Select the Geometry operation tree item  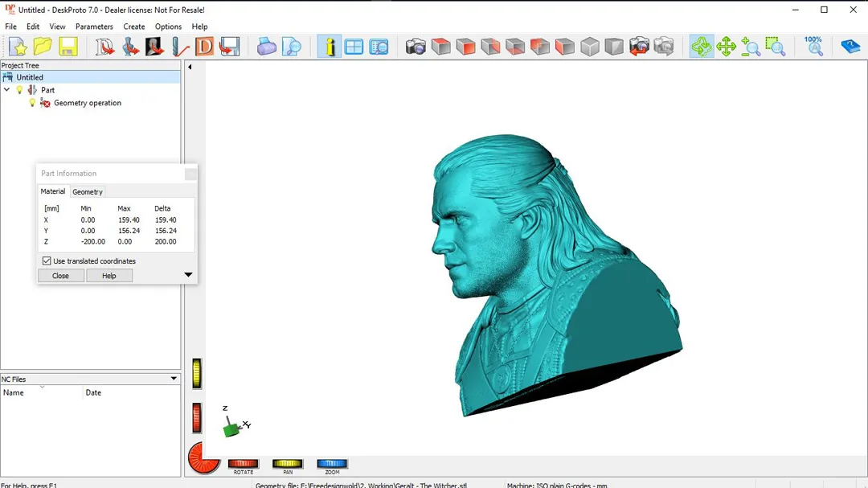point(88,103)
